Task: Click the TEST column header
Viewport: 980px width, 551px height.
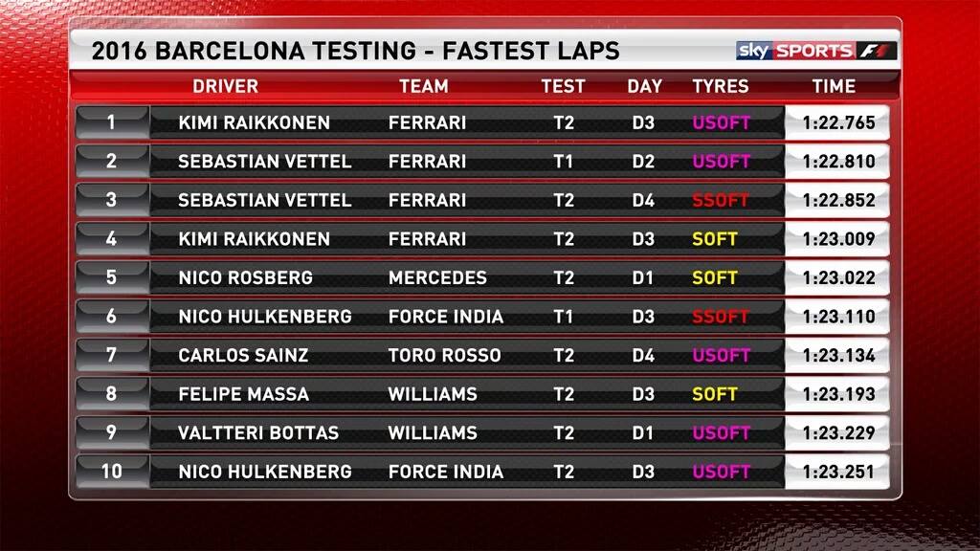Action: coord(563,86)
